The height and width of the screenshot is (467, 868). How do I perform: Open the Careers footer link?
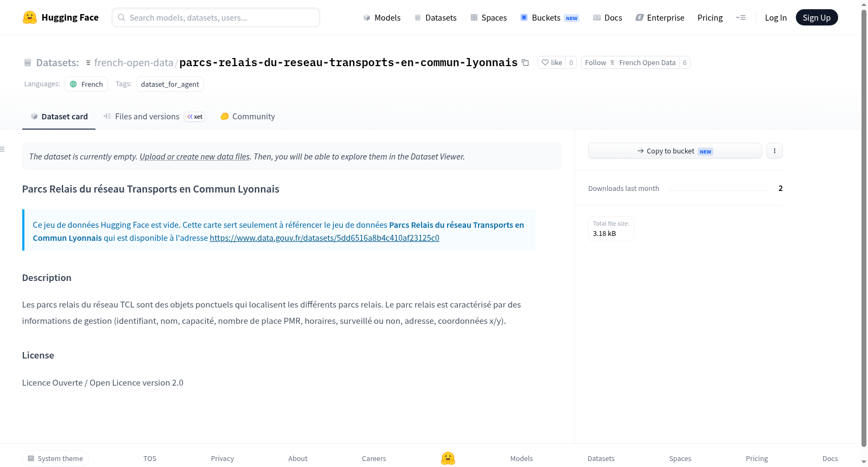pyautogui.click(x=374, y=458)
